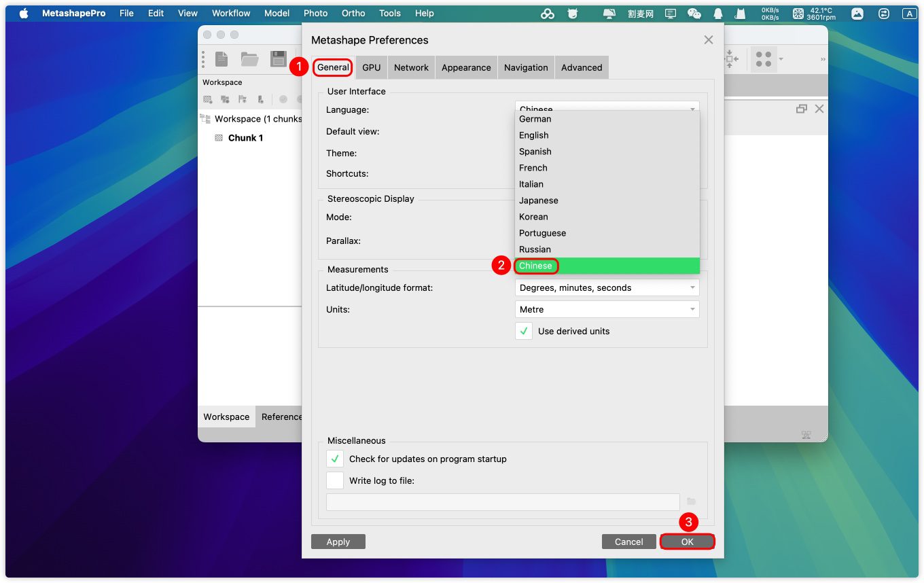Click the Add Chunk icon in Workspace
924x583 pixels.
point(208,99)
